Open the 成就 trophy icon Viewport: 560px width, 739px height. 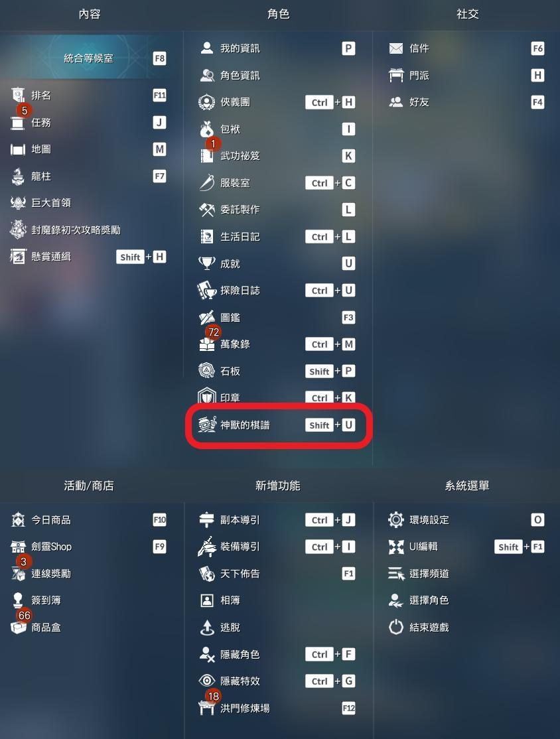click(206, 263)
